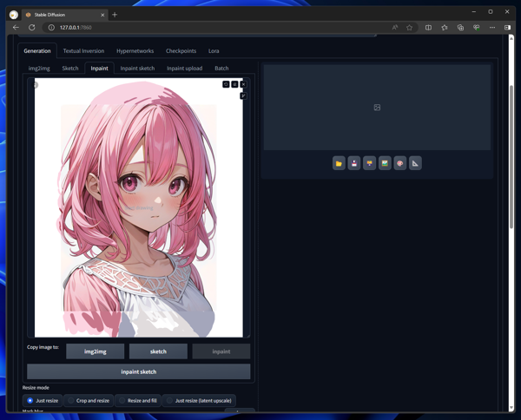The width and height of the screenshot is (521, 420).
Task: Switch to the Batch sub-tab
Action: [x=221, y=68]
